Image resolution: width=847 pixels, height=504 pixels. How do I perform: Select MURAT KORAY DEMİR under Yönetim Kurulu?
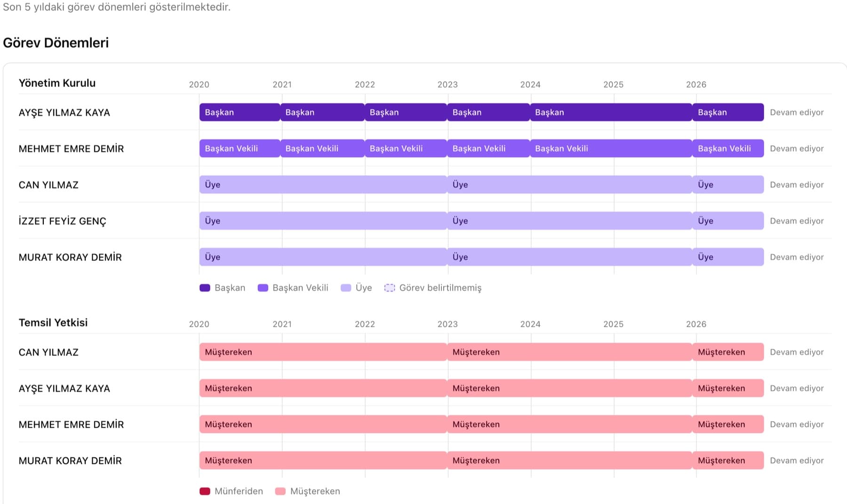pyautogui.click(x=70, y=257)
